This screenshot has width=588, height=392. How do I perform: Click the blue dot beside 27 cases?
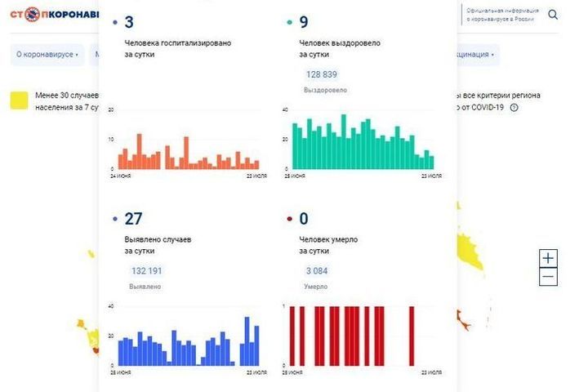tap(114, 219)
